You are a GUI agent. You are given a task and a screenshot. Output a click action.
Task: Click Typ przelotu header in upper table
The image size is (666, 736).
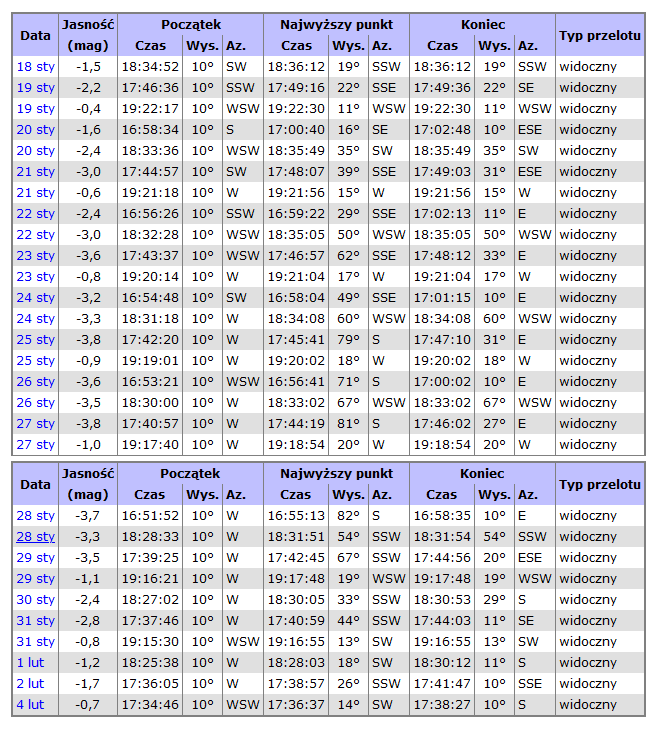click(600, 36)
